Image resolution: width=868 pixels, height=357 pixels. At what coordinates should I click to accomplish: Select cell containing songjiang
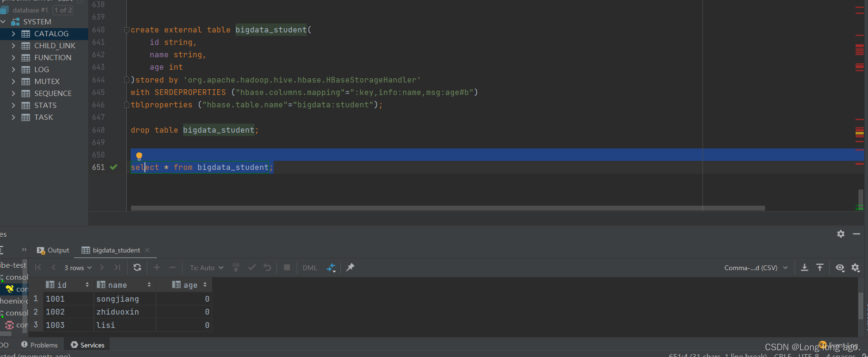point(125,299)
